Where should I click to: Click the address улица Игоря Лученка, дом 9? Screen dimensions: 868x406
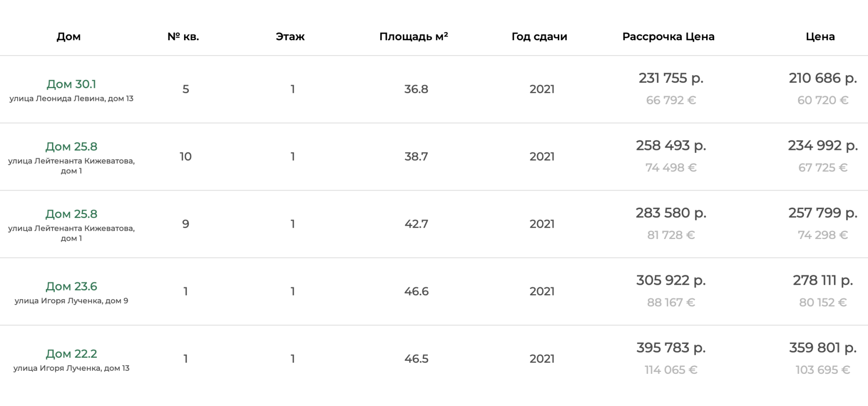pyautogui.click(x=71, y=301)
